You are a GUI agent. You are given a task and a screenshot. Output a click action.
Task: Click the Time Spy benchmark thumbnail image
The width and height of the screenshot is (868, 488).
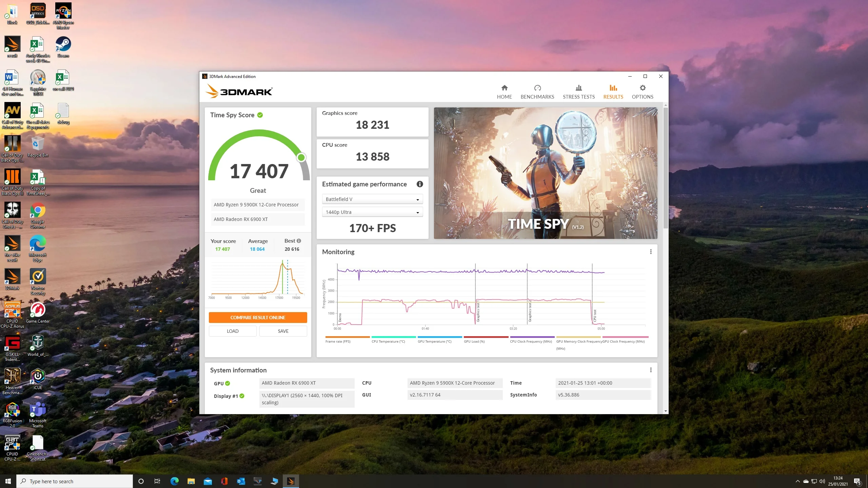545,173
